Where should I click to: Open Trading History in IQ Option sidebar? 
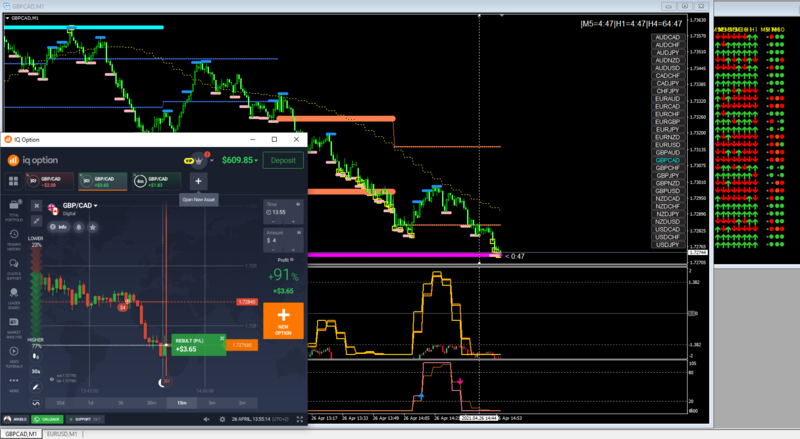tap(14, 239)
